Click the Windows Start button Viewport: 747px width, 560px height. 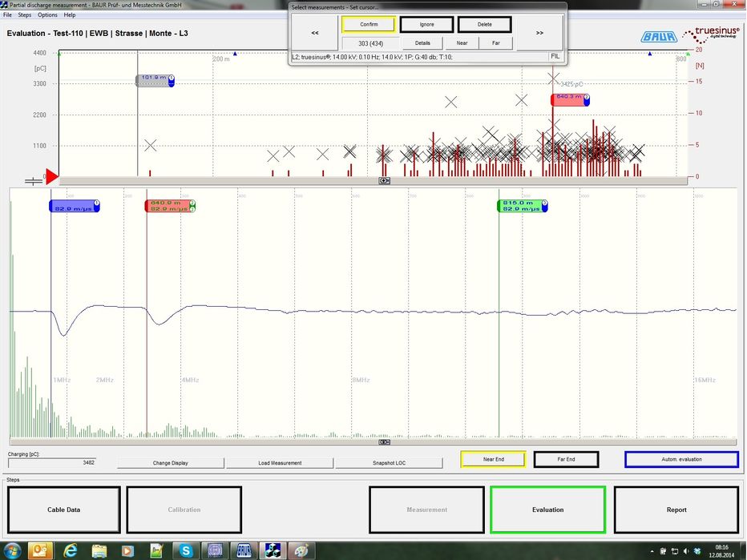[x=11, y=550]
